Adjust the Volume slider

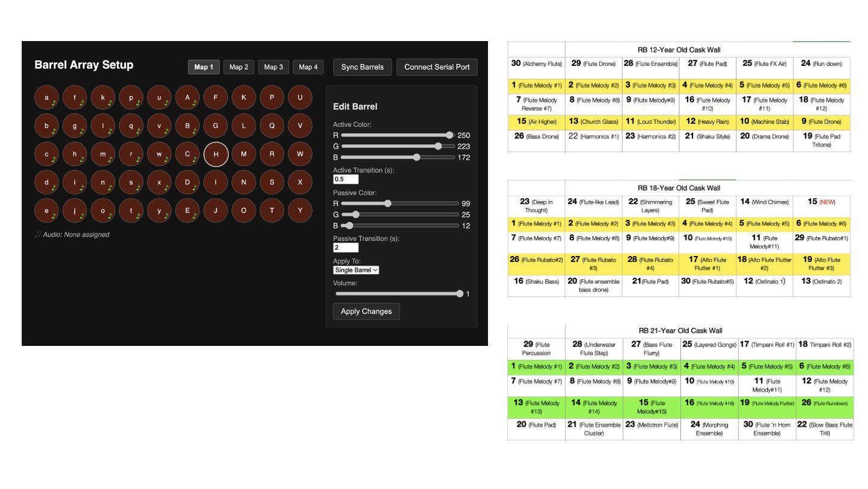[x=399, y=294]
